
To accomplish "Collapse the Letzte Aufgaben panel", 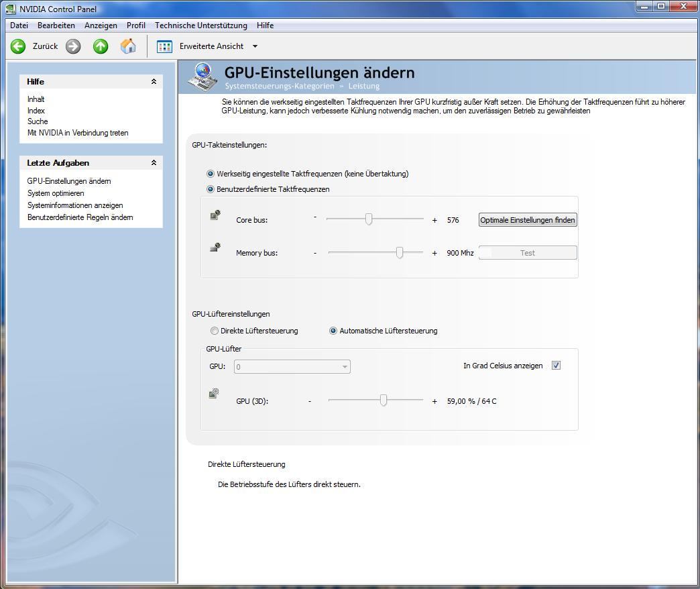I will point(154,162).
